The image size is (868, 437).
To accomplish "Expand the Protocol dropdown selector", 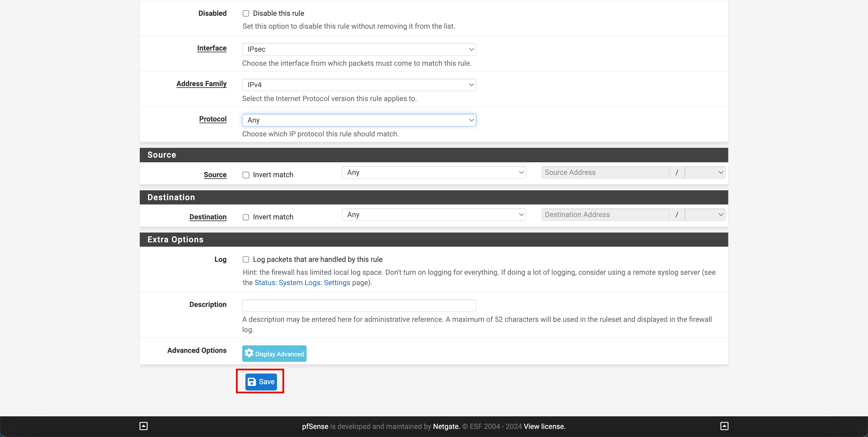I will coord(359,120).
